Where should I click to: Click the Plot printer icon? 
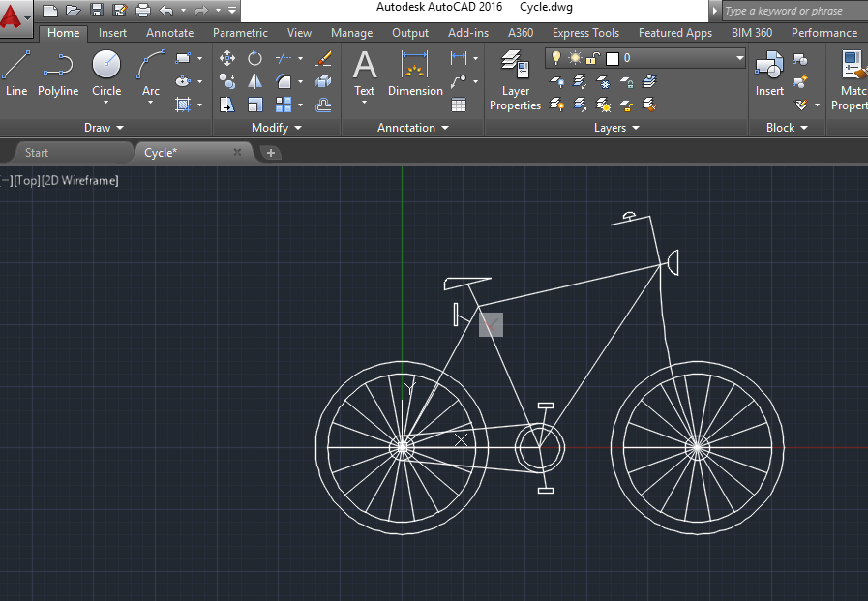(x=143, y=10)
